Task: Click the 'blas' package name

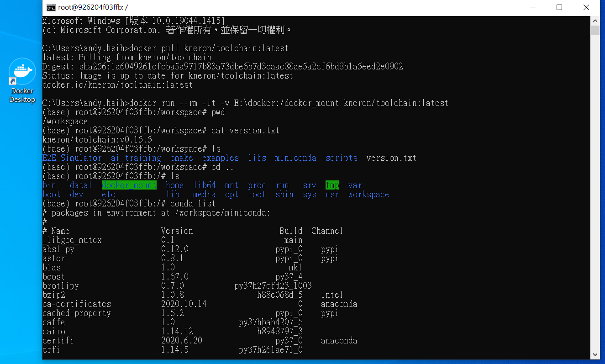Action: pyautogui.click(x=52, y=267)
